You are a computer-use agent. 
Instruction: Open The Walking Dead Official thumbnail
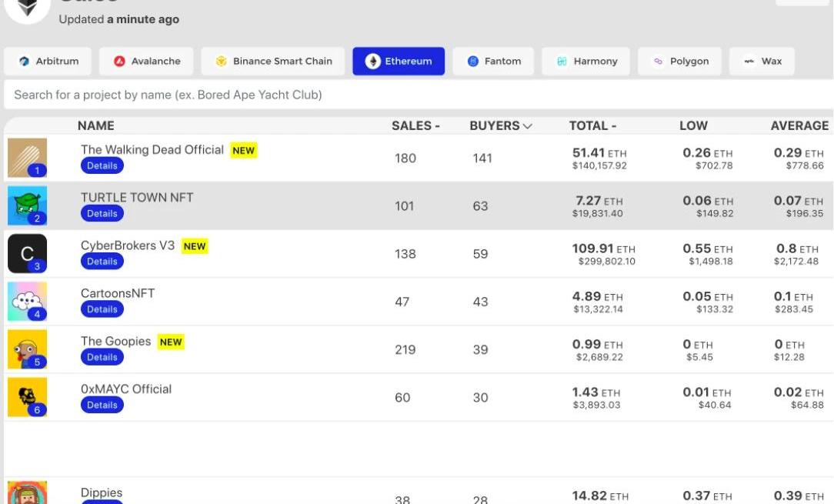27,158
